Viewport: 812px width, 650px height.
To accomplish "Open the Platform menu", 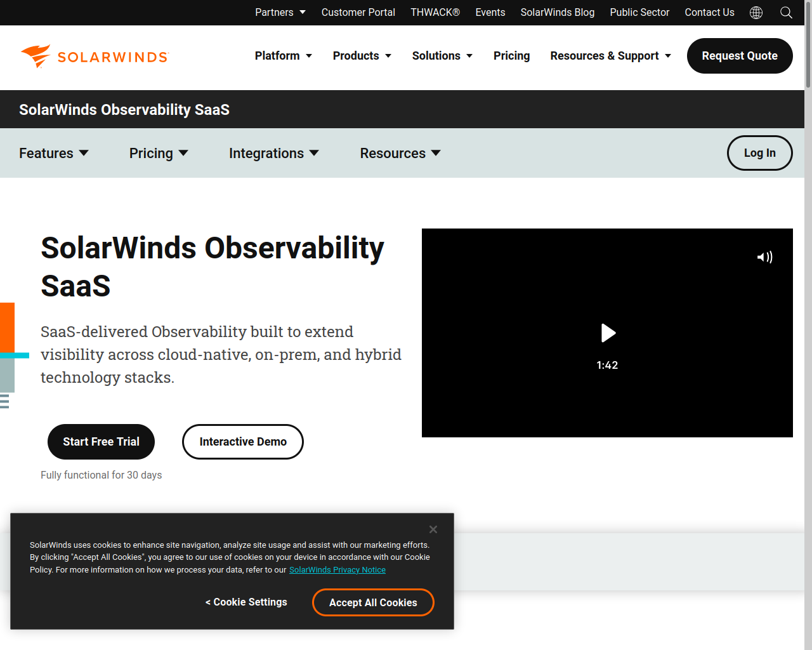I will click(284, 56).
